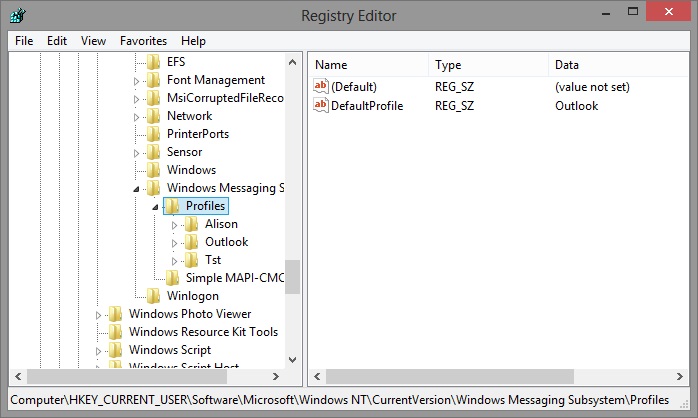
Task: Select the DefaultProfile value name
Action: point(367,106)
